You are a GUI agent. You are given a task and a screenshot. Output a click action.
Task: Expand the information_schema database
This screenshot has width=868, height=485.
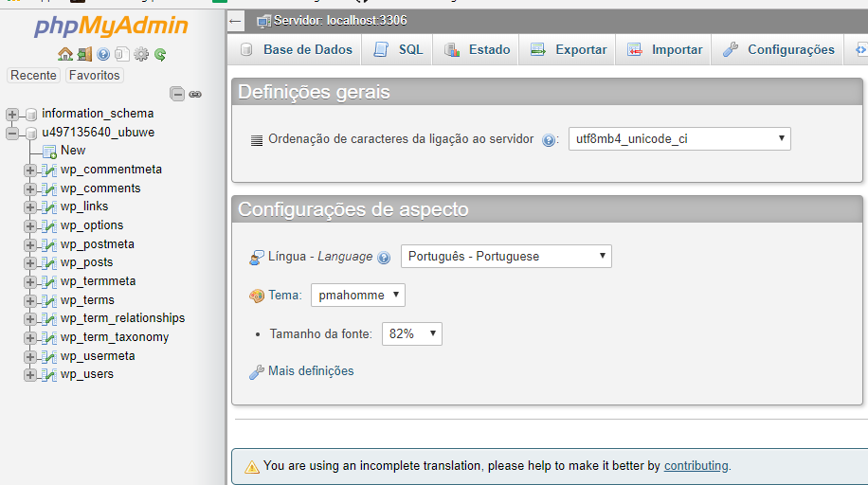[x=12, y=115]
